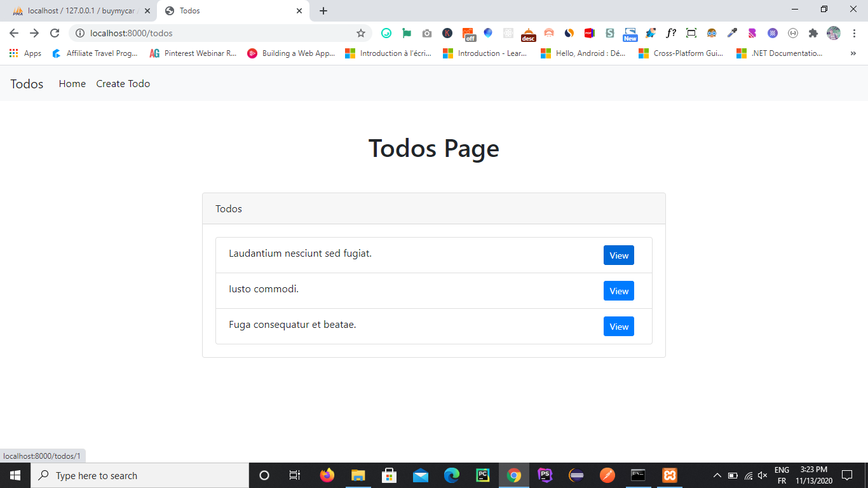Click the green 'S' extension icon
868x488 pixels.
610,33
